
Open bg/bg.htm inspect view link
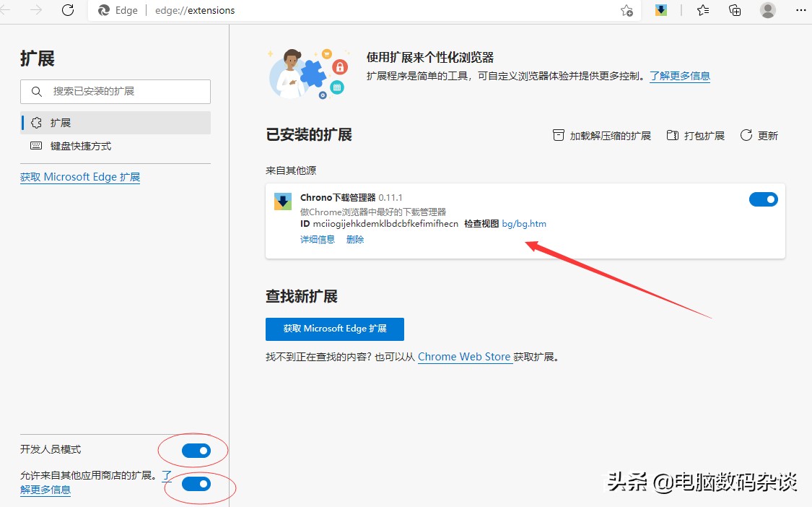click(x=524, y=223)
